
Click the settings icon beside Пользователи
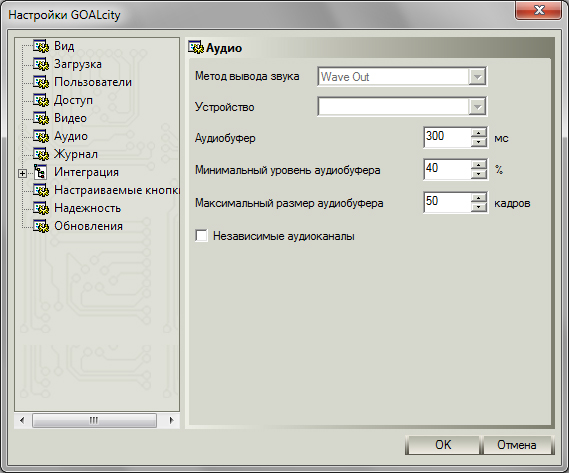41,82
